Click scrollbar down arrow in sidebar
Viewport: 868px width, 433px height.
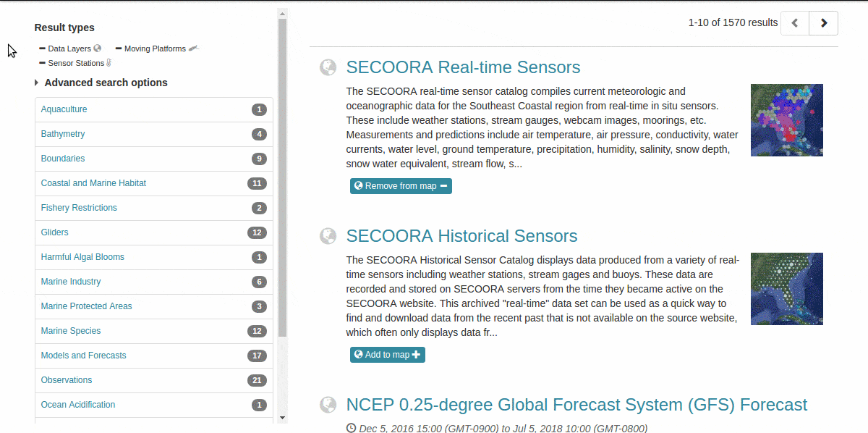282,418
